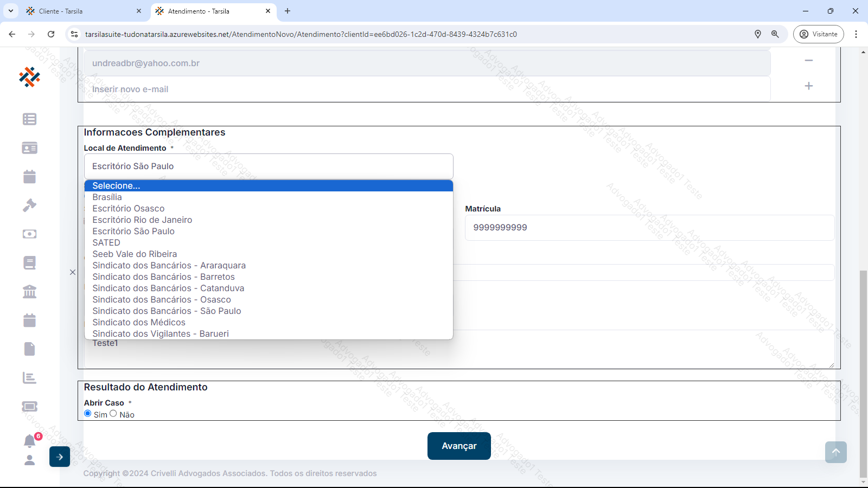Image resolution: width=868 pixels, height=488 pixels.
Task: Click the plus icon to add e-mail
Action: coord(808,86)
